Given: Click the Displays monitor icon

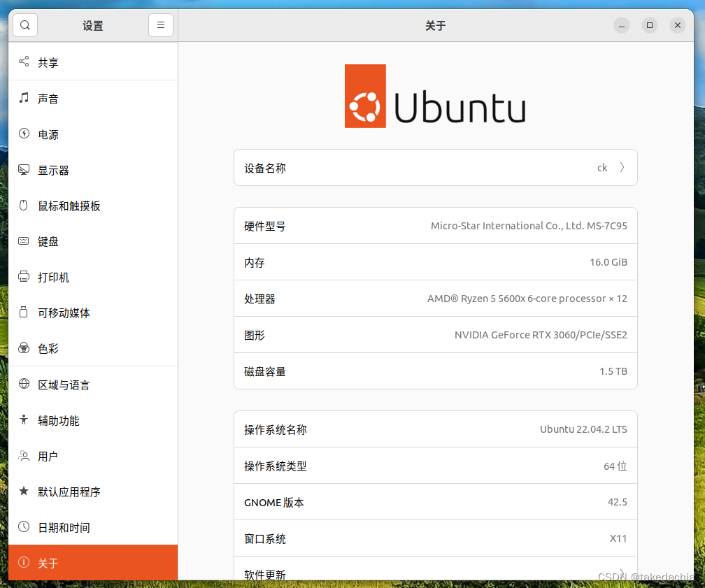Looking at the screenshot, I should click(24, 169).
